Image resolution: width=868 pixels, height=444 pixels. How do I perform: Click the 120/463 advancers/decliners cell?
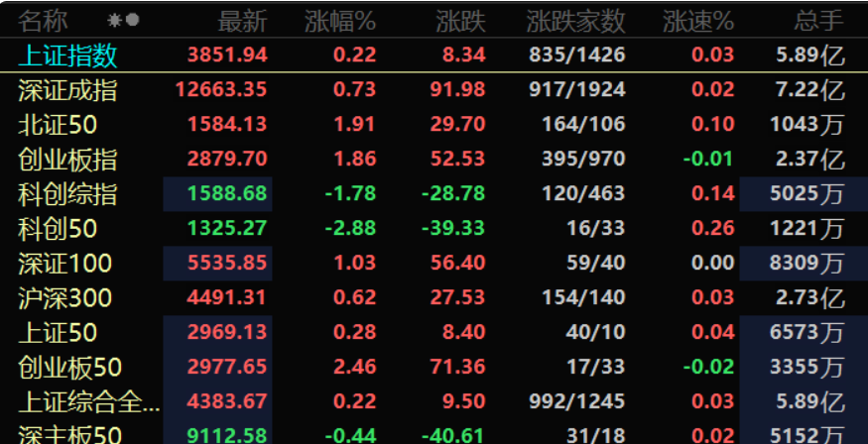pyautogui.click(x=583, y=193)
